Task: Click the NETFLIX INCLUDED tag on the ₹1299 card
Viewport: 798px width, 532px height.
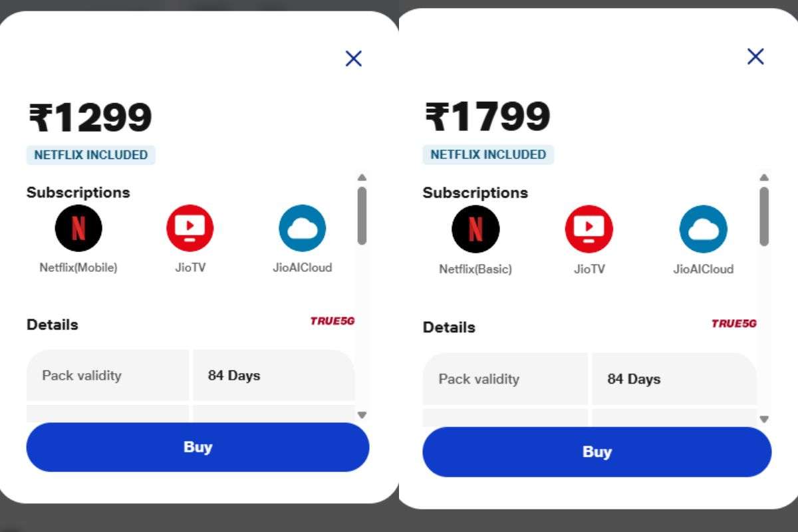Action: (90, 155)
